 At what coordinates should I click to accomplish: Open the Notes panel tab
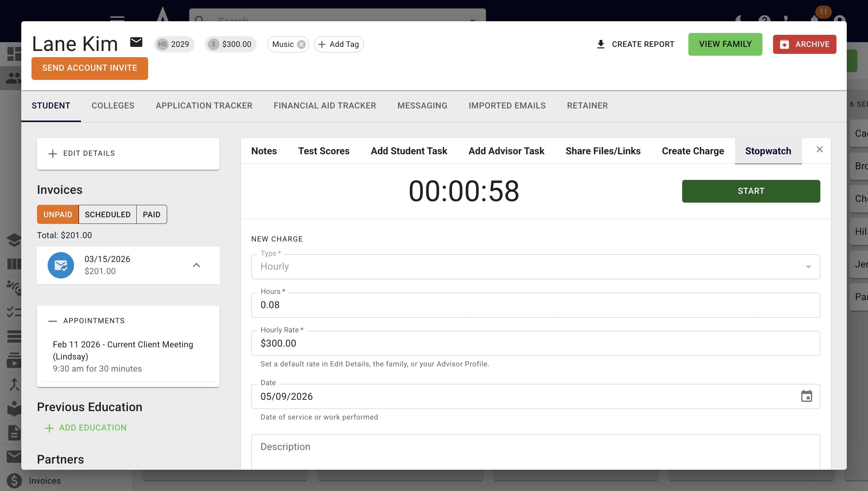click(264, 151)
